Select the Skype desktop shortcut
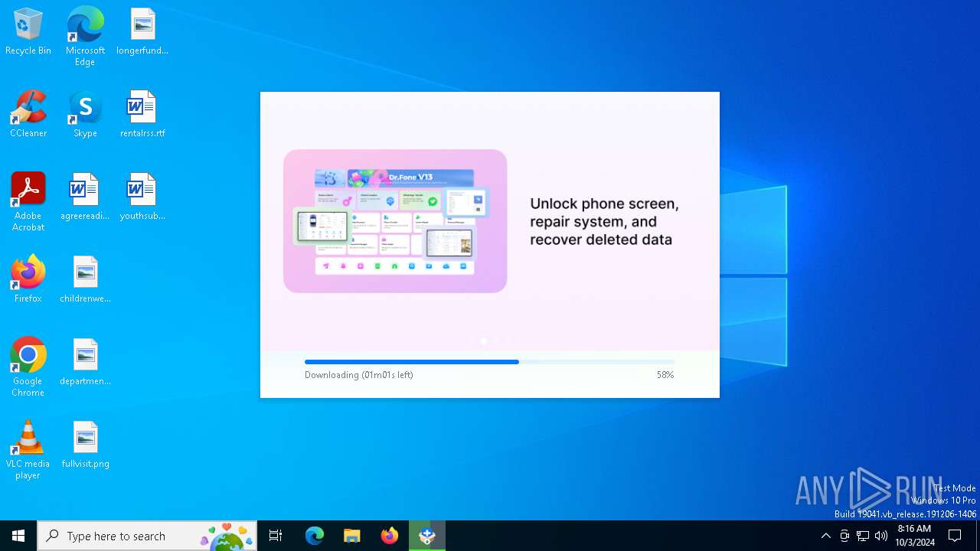Viewport: 980px width, 551px height. pyautogui.click(x=85, y=114)
